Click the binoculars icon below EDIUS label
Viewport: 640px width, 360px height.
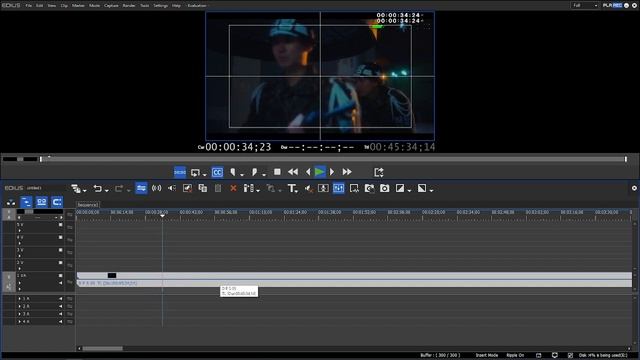11,202
